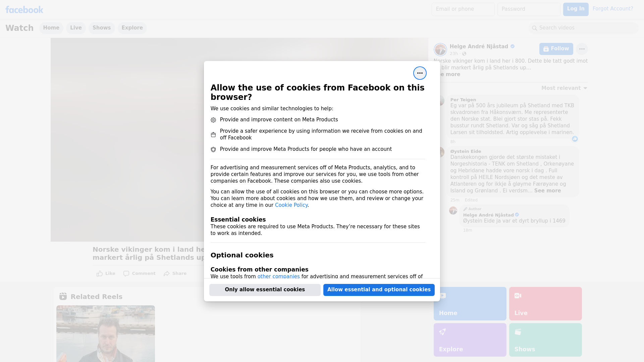Screen dimensions: 644x362
Task: Click the Log In button
Action: coord(576,9)
